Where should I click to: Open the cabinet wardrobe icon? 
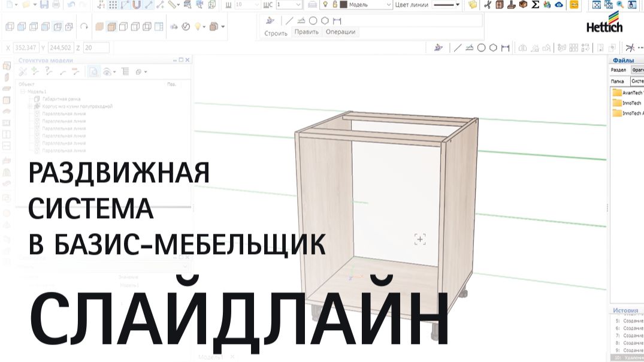click(500, 5)
